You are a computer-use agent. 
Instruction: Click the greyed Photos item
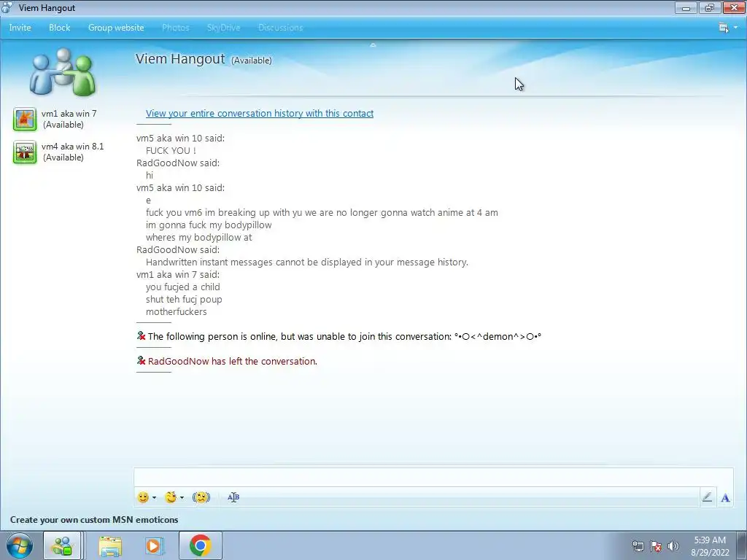(175, 28)
